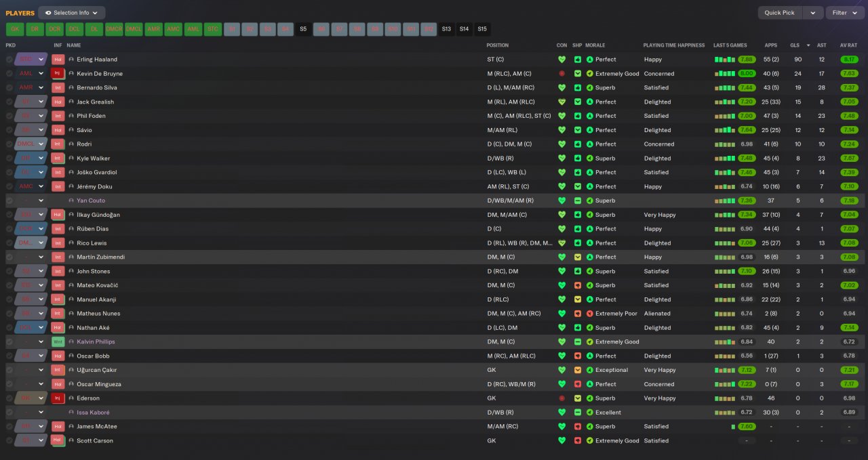Toggle picked checkbox for Yan Couto
This screenshot has height=460, width=868.
[9, 201]
